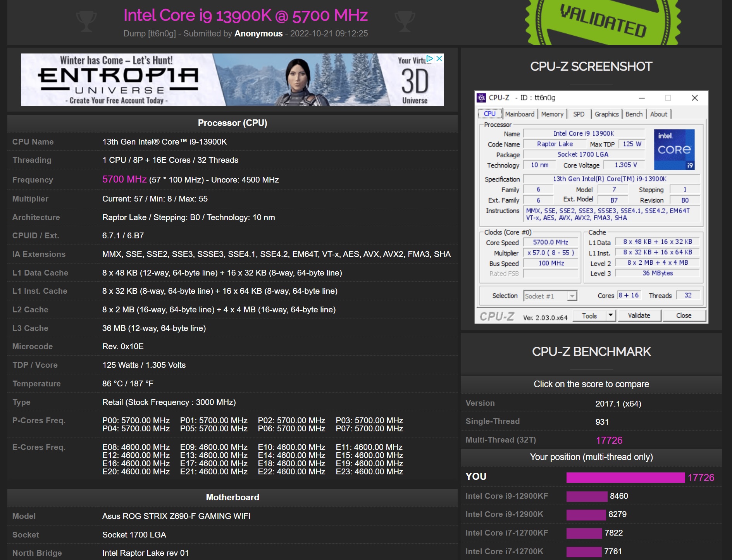Click the Intel Core i9 13900K title
The height and width of the screenshot is (560, 732).
pos(245,16)
